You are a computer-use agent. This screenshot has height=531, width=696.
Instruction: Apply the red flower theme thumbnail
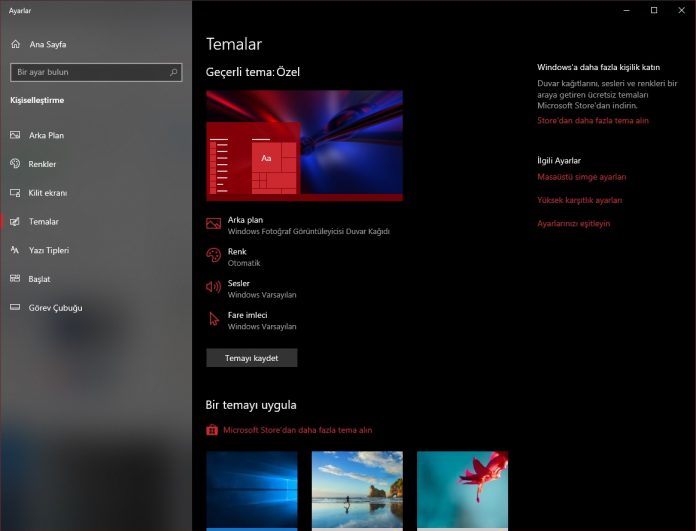pyautogui.click(x=463, y=491)
